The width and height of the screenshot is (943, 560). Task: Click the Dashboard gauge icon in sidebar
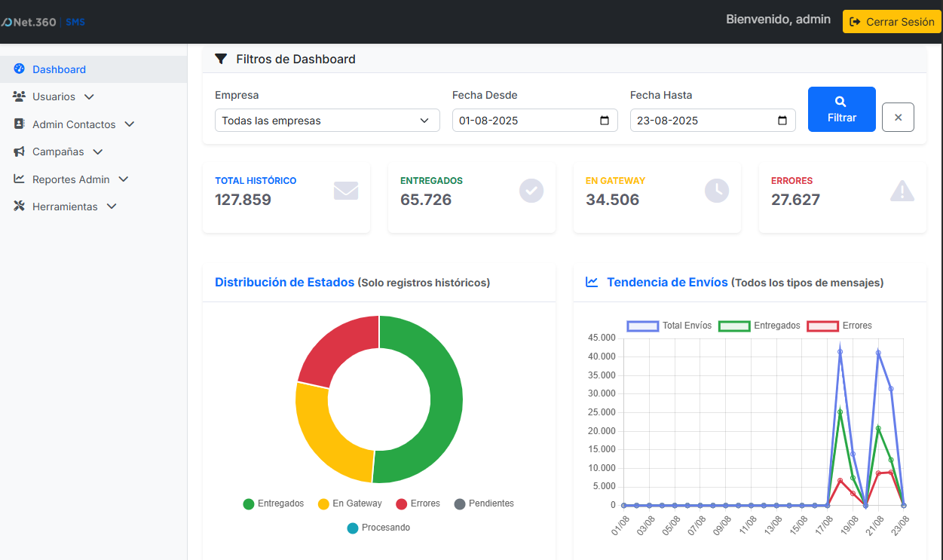point(20,69)
